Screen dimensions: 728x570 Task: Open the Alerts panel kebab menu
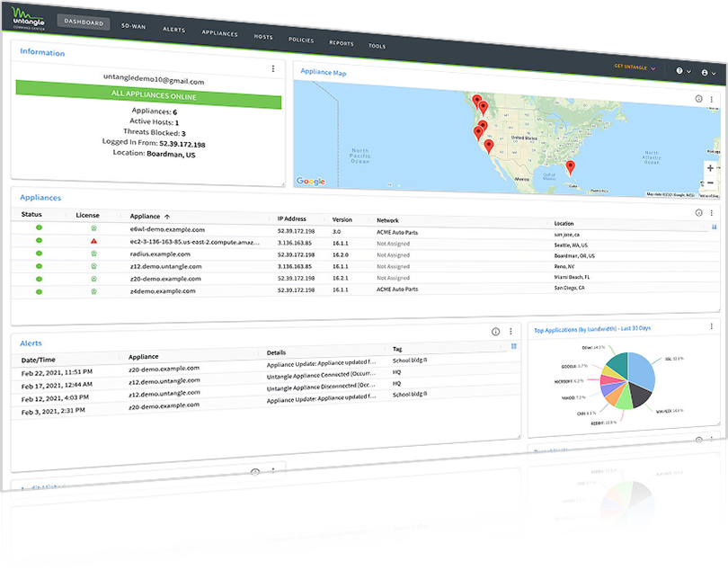[x=510, y=331]
